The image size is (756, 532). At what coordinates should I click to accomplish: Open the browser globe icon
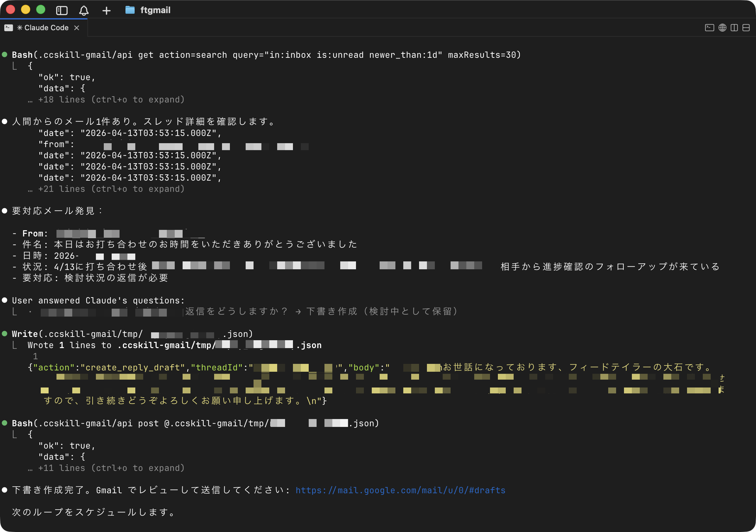[x=722, y=28]
